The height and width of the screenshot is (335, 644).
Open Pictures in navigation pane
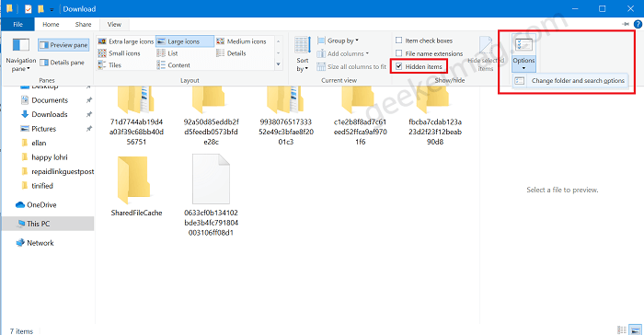click(x=43, y=129)
